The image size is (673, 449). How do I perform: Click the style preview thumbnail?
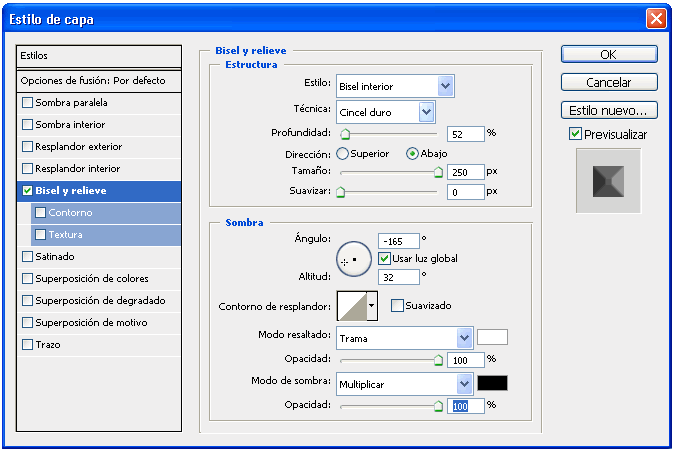608,181
